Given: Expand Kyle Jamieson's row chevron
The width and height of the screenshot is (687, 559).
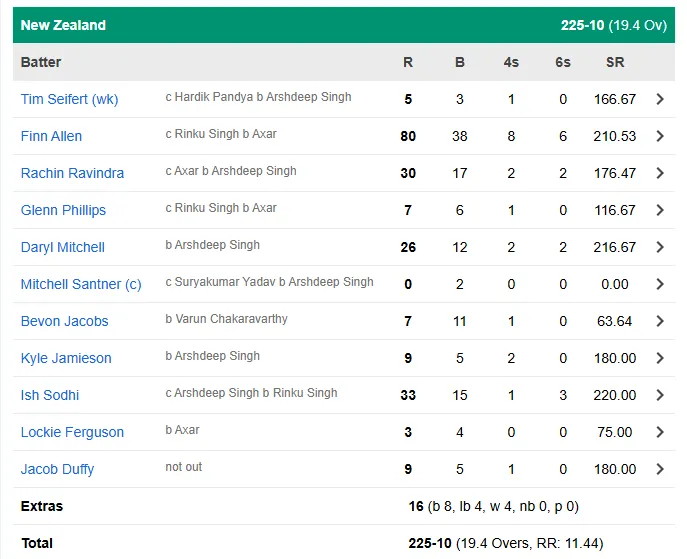Looking at the screenshot, I should (660, 358).
